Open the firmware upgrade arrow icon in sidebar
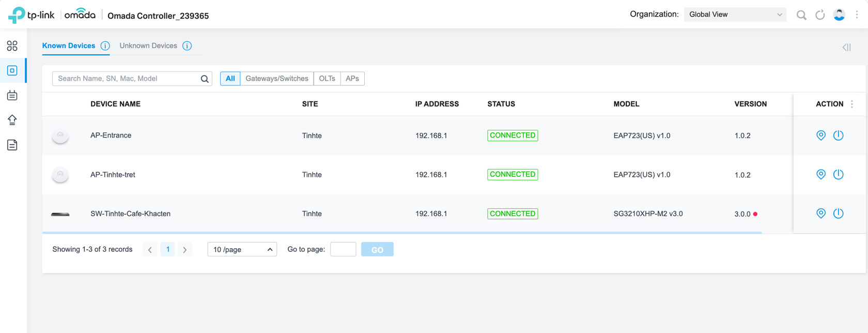Image resolution: width=868 pixels, height=333 pixels. (x=12, y=120)
